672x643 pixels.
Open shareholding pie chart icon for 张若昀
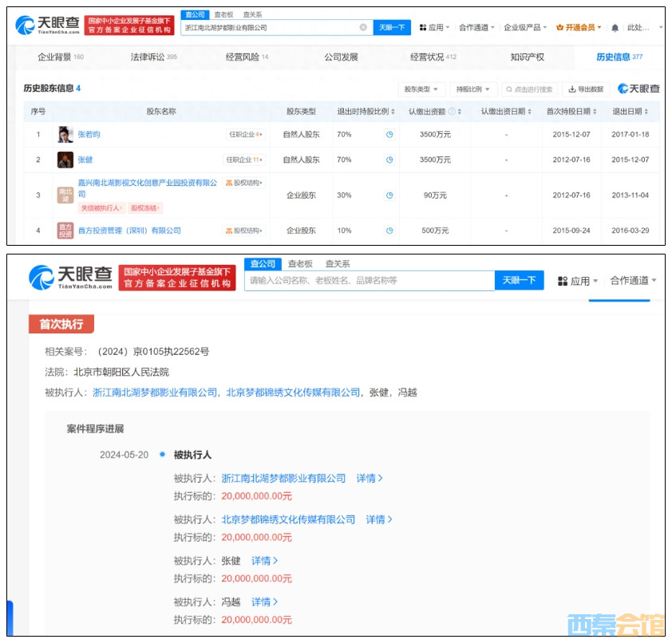389,135
